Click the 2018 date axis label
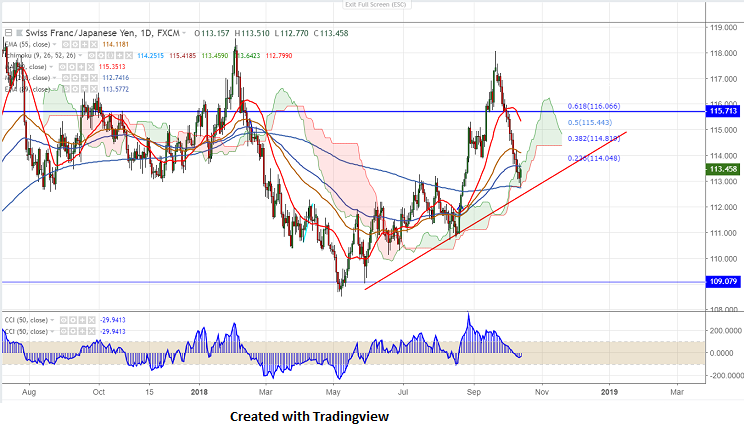744x432 pixels. tap(199, 392)
